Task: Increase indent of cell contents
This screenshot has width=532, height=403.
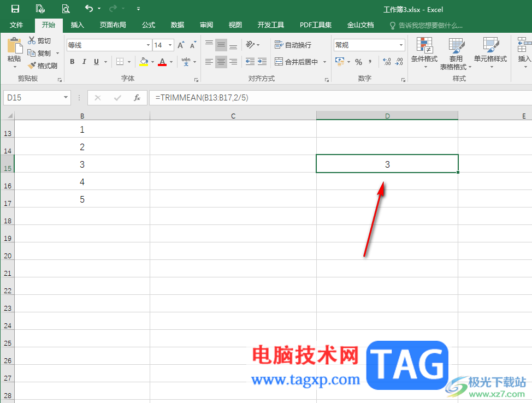Action: pos(262,61)
